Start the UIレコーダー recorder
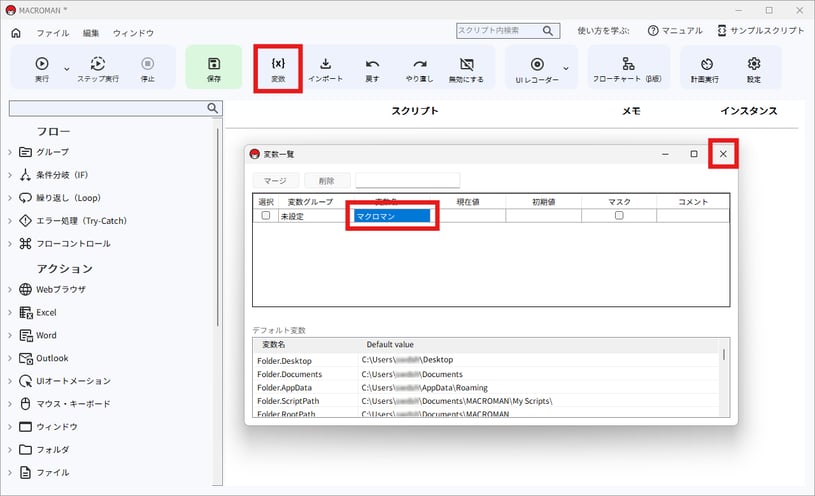The height and width of the screenshot is (496, 815). click(x=537, y=69)
